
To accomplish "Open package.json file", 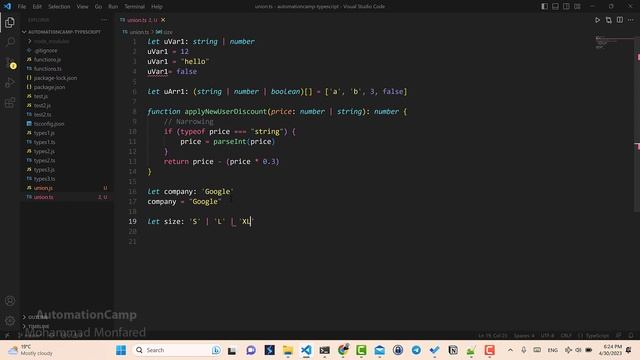I will click(x=49, y=87).
